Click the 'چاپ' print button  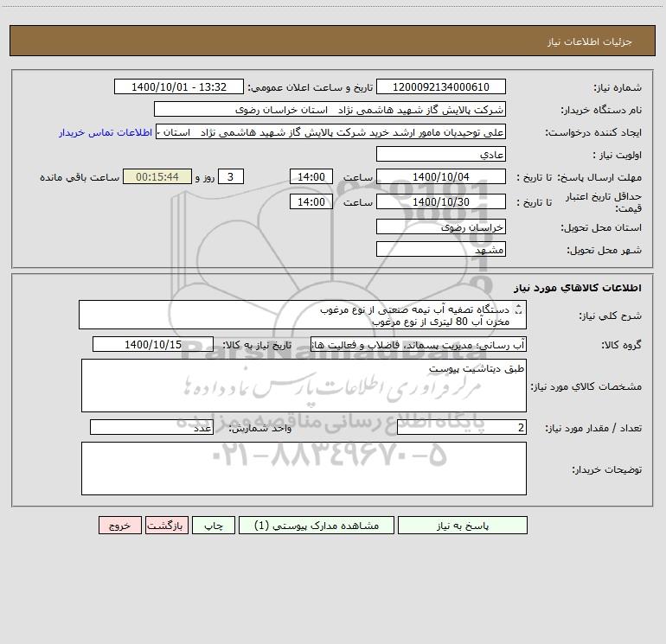point(214,525)
